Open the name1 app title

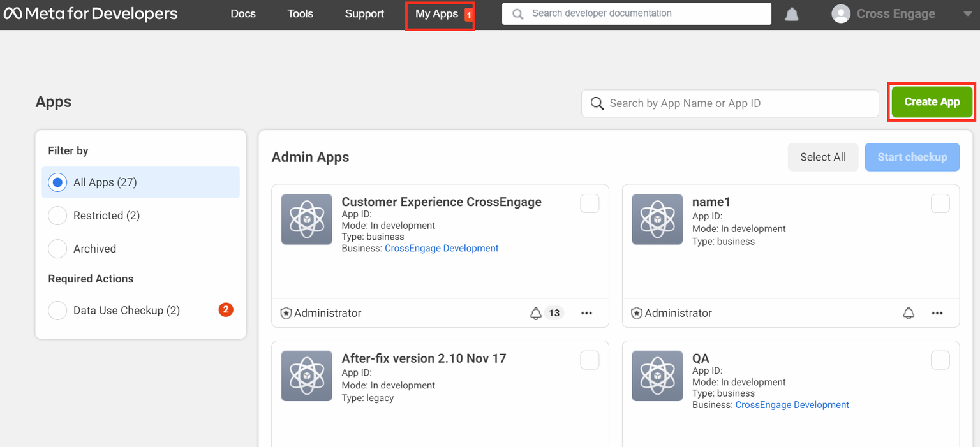click(711, 202)
